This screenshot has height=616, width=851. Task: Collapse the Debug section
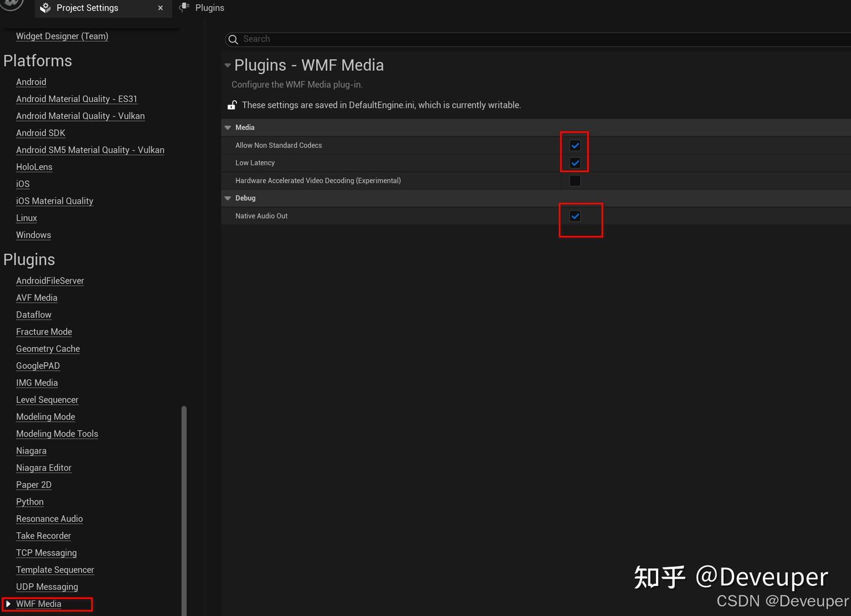[228, 198]
